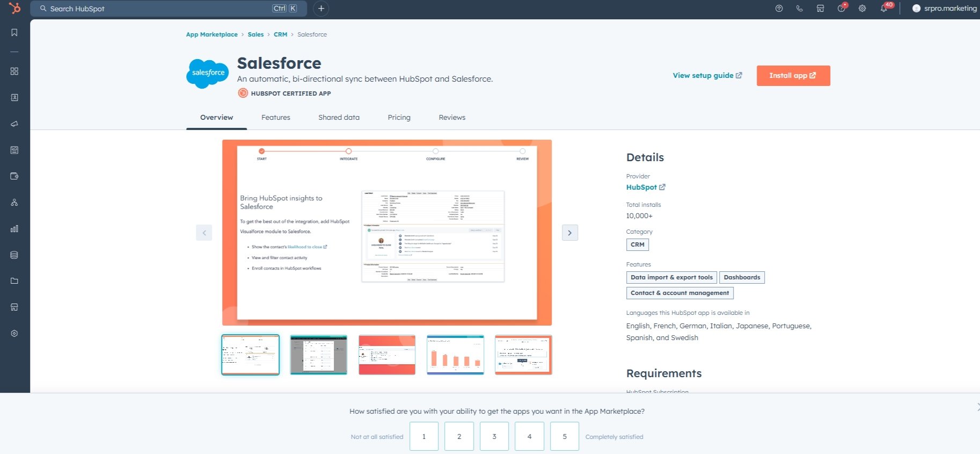Select the Overview tab
Image resolution: width=980 pixels, height=454 pixels.
pos(217,118)
